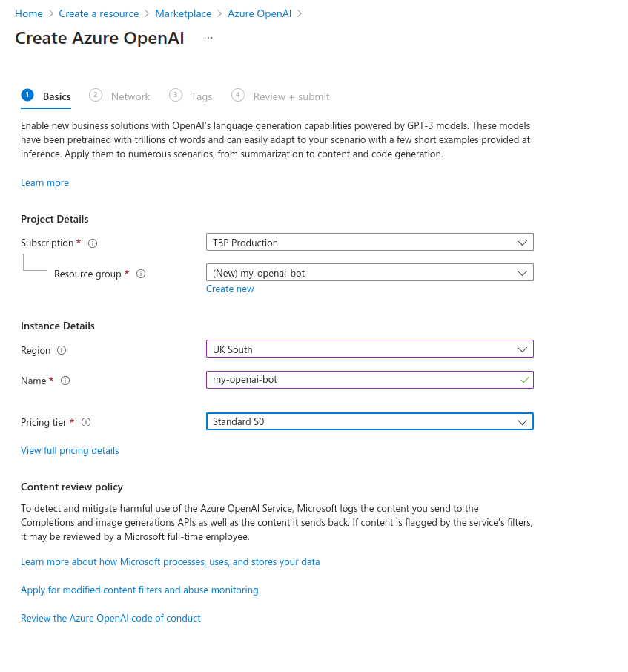This screenshot has width=628, height=672.
Task: Click the Resource group info icon
Action: (x=141, y=274)
